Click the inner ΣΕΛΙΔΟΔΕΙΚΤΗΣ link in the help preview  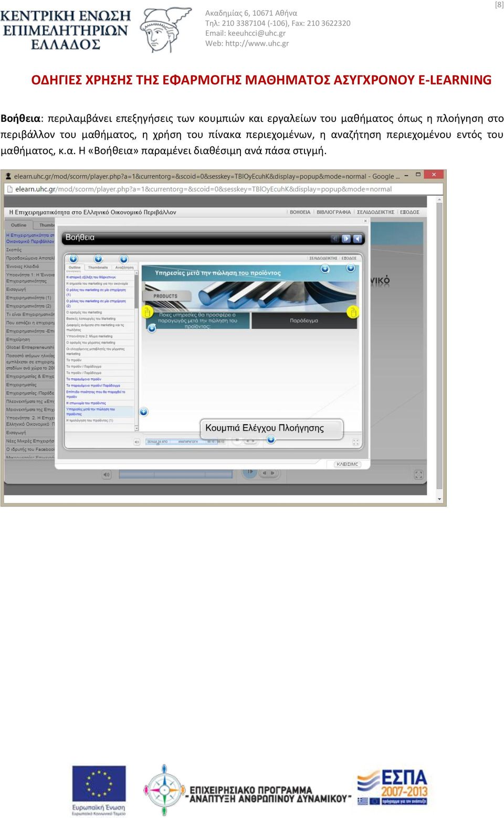[x=323, y=258]
